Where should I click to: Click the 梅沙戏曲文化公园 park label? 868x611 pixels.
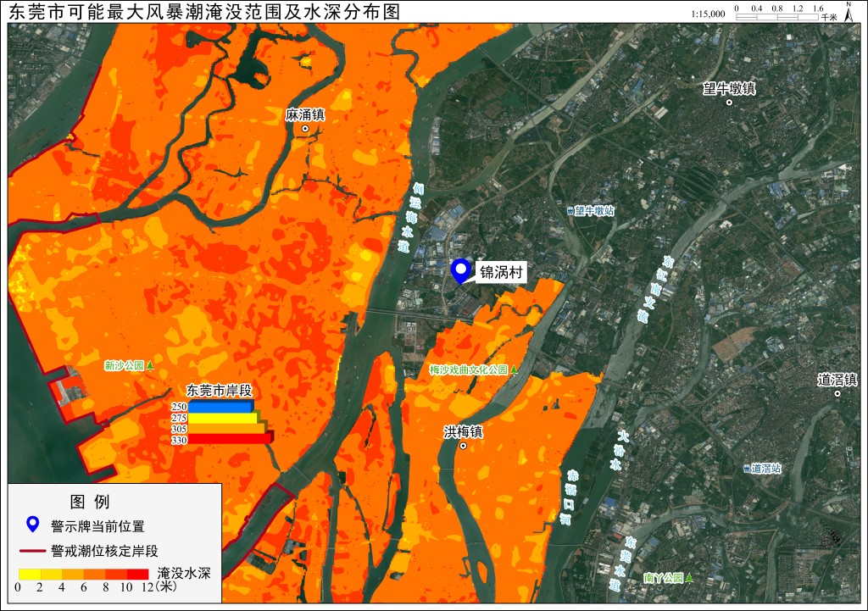[x=469, y=369]
